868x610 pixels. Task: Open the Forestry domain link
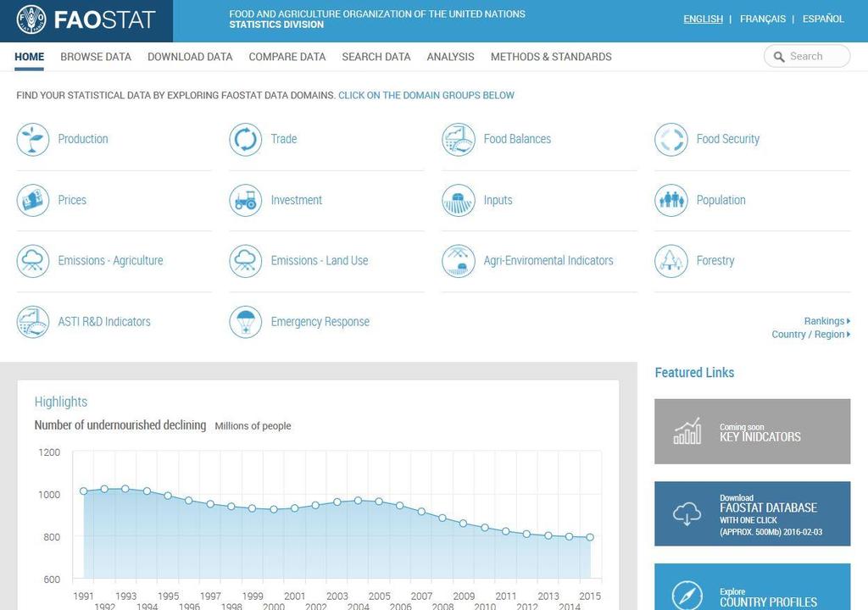pos(715,260)
